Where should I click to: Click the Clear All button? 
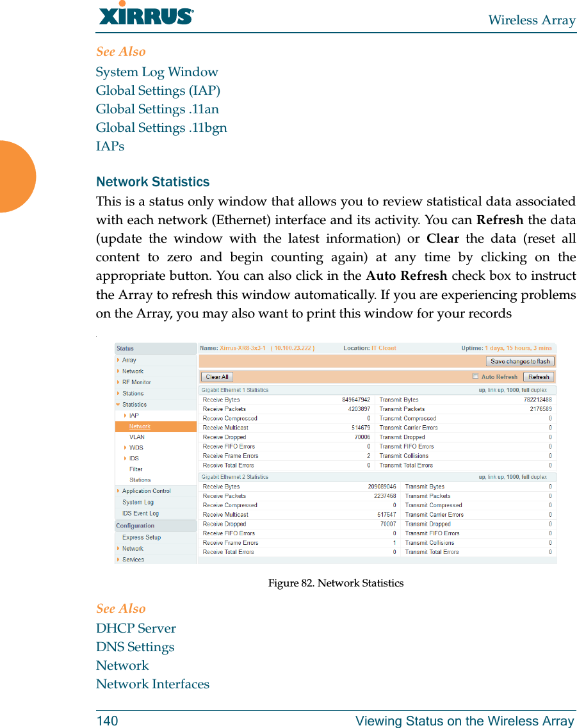coord(216,376)
